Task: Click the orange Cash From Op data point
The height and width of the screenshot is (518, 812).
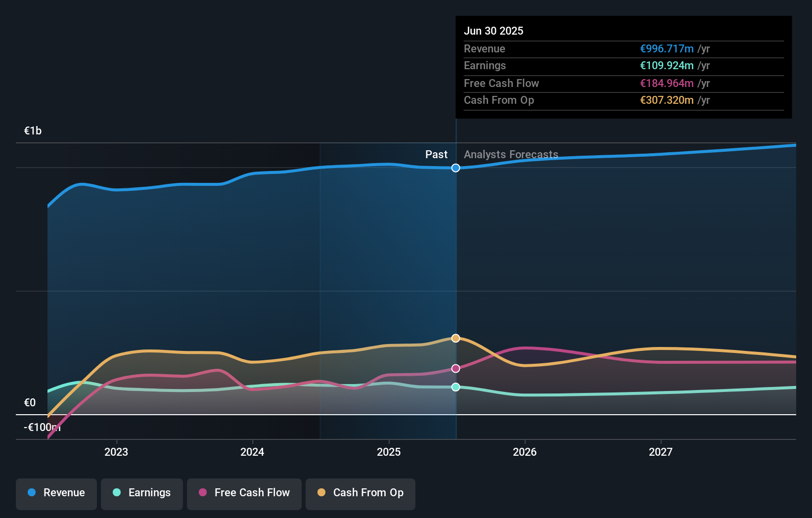Action: (x=456, y=338)
